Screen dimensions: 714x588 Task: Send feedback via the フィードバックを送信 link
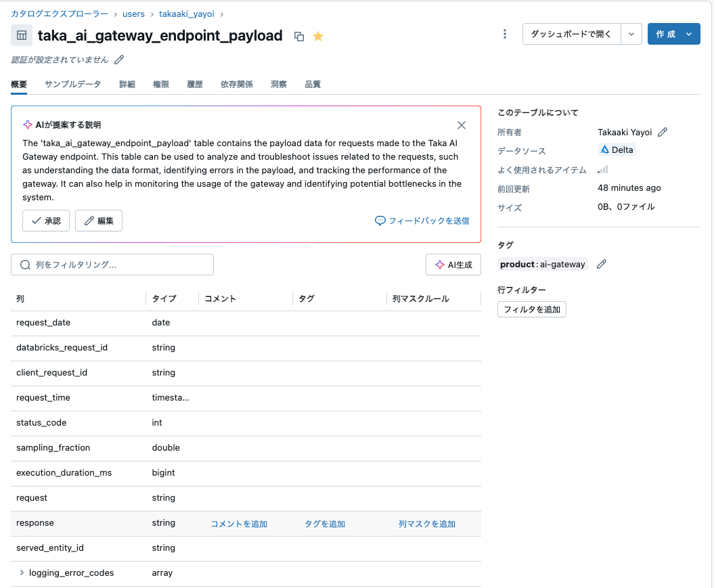pos(422,220)
